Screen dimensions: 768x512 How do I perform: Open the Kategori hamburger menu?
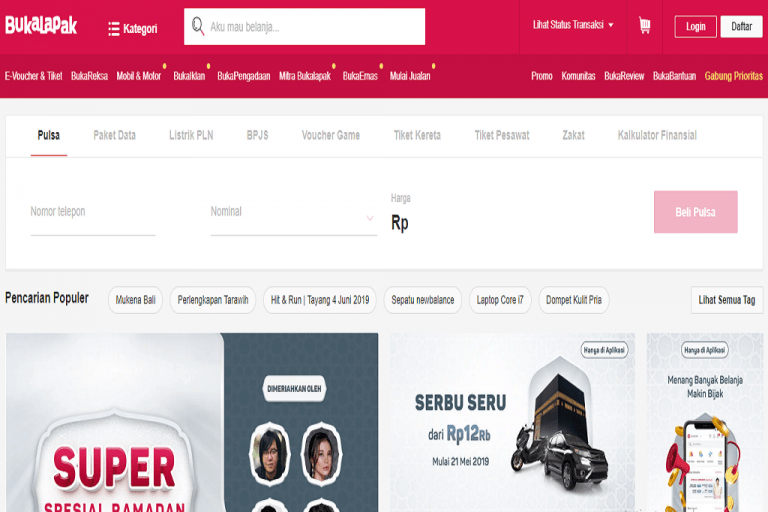[x=132, y=28]
